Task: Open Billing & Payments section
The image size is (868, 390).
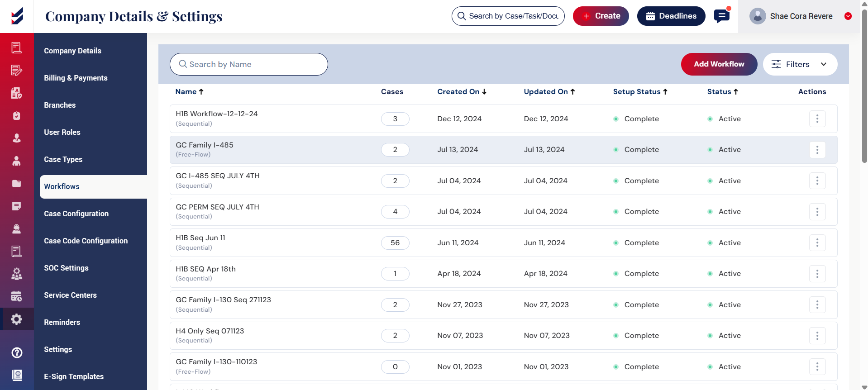Action: pyautogui.click(x=76, y=78)
